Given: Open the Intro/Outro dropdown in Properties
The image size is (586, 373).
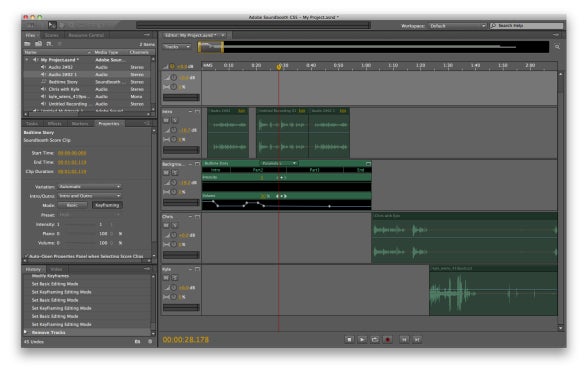Looking at the screenshot, I should point(90,196).
